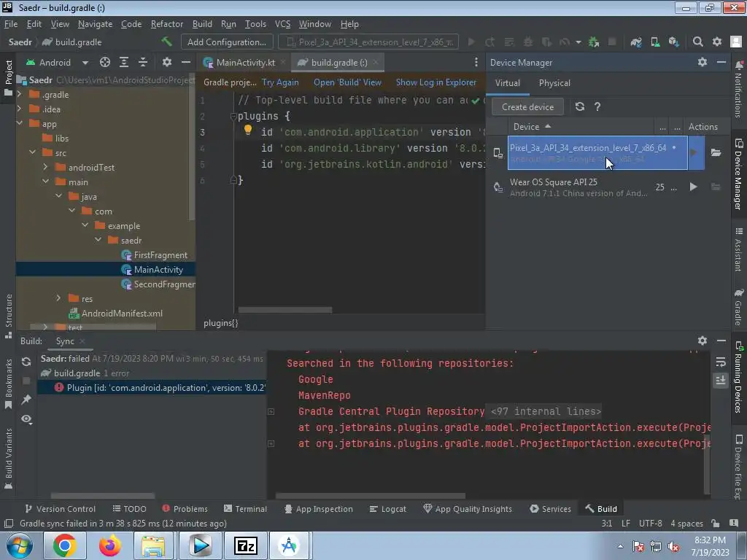The image size is (747, 560).
Task: Expand the .idea folder
Action: [19, 109]
